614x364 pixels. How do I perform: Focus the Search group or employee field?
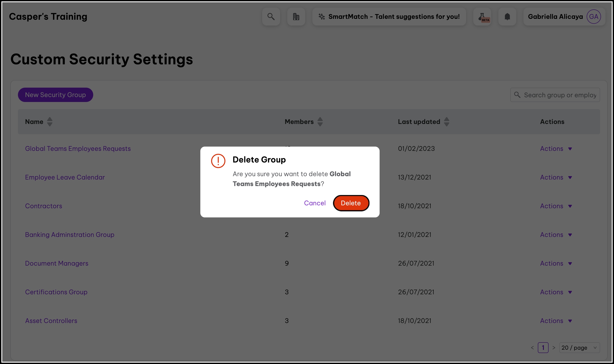tap(555, 95)
